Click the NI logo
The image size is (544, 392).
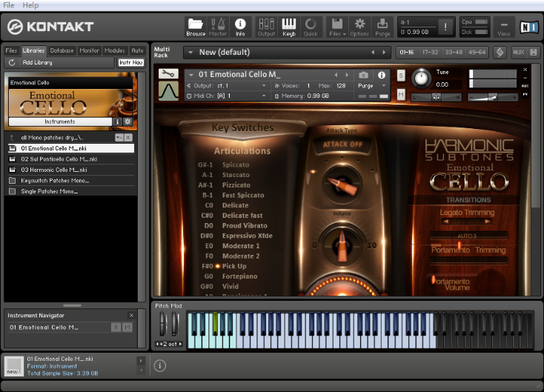(529, 27)
